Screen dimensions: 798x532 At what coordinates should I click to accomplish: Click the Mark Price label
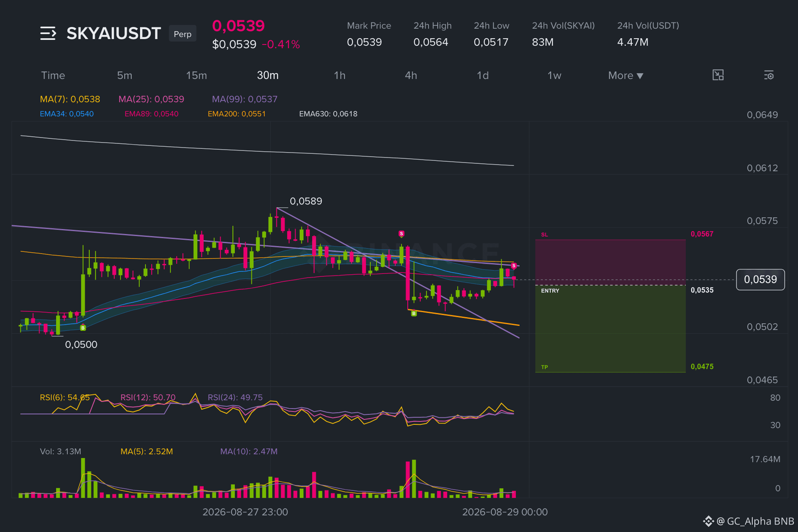coord(369,26)
